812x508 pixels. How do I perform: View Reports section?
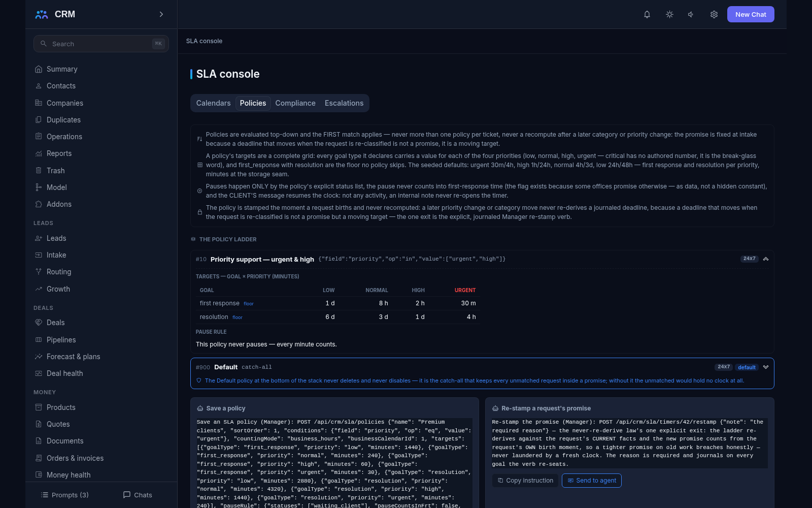tap(101, 153)
